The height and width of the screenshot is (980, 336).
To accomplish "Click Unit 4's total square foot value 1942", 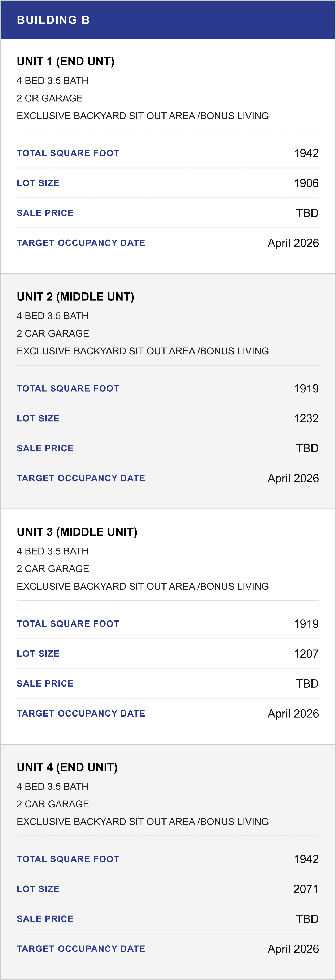I will pyautogui.click(x=306, y=859).
